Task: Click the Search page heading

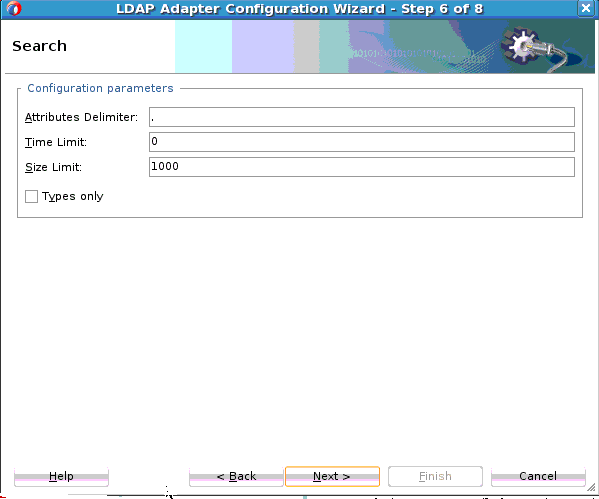Action: [x=39, y=46]
